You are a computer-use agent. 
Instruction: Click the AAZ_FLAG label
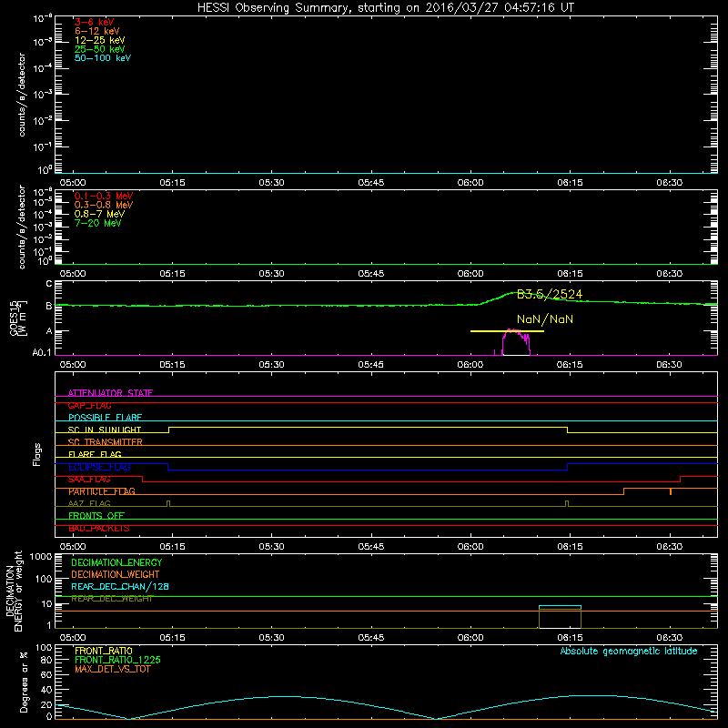pyautogui.click(x=89, y=504)
